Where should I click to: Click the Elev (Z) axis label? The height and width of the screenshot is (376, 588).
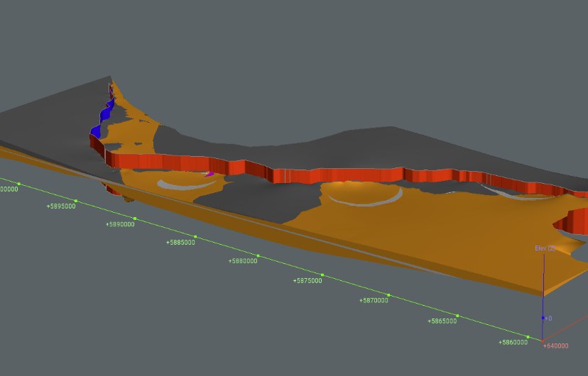pos(545,248)
